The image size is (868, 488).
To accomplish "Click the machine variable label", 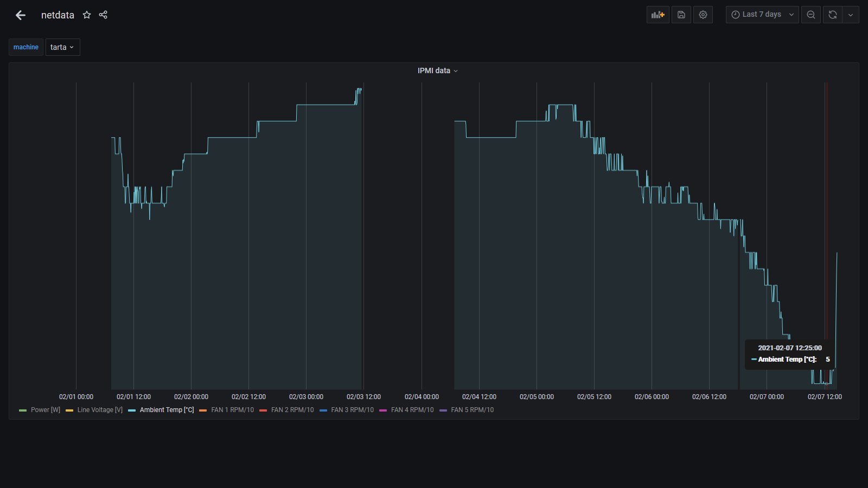I will [26, 47].
